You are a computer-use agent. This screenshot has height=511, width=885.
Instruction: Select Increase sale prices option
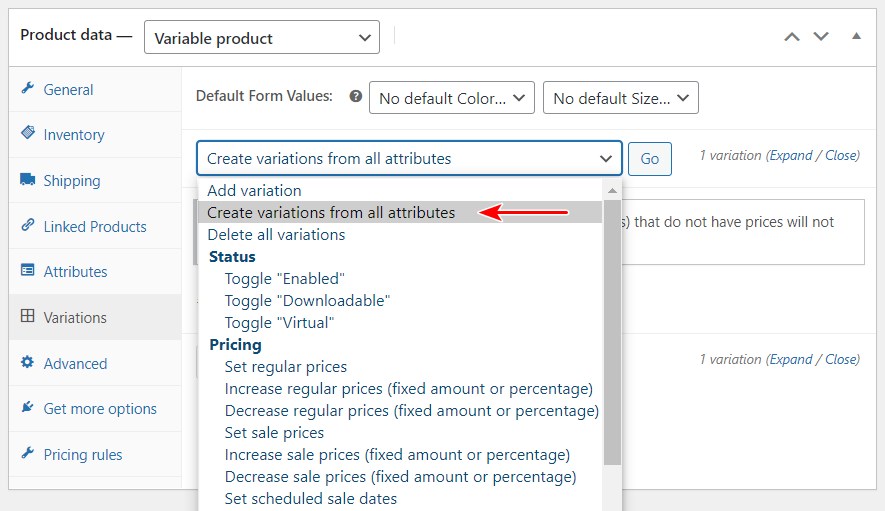pyautogui.click(x=400, y=455)
